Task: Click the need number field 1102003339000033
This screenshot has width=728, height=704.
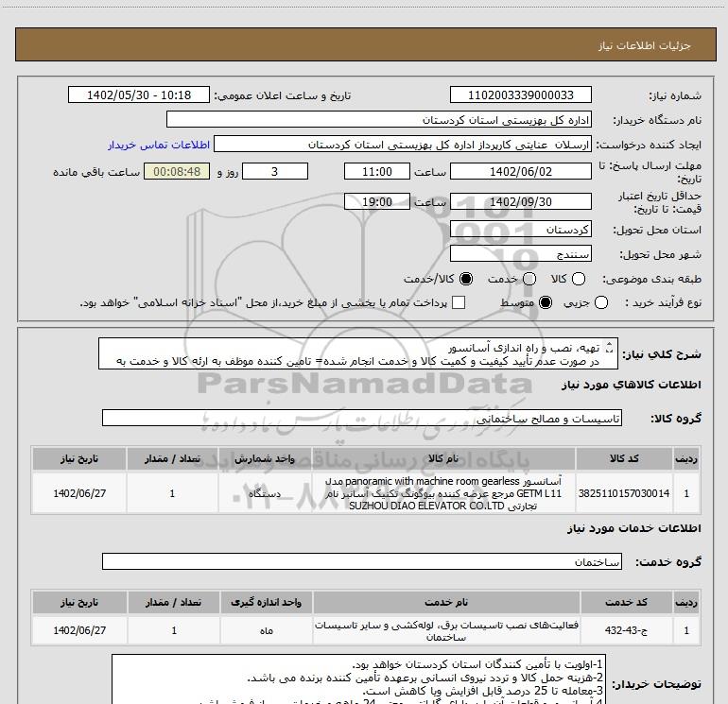Action: (520, 95)
